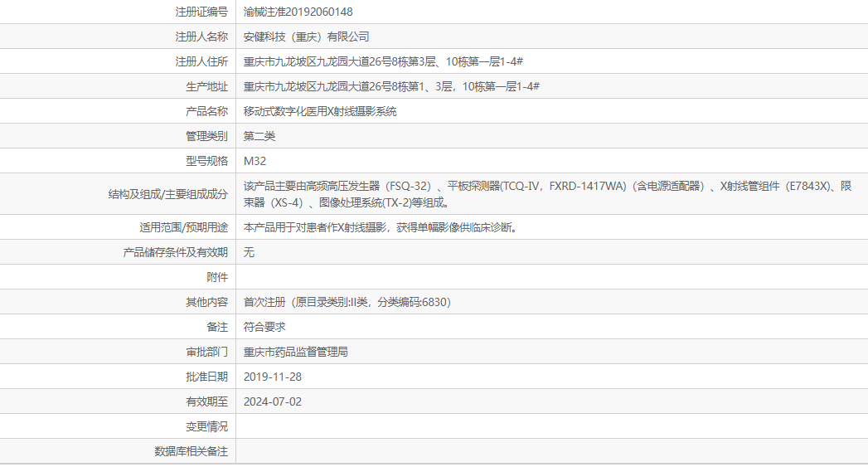This screenshot has height=467, width=868.
Task: Select text 首次注册 with 分类编码:6830
Action: (x=347, y=303)
